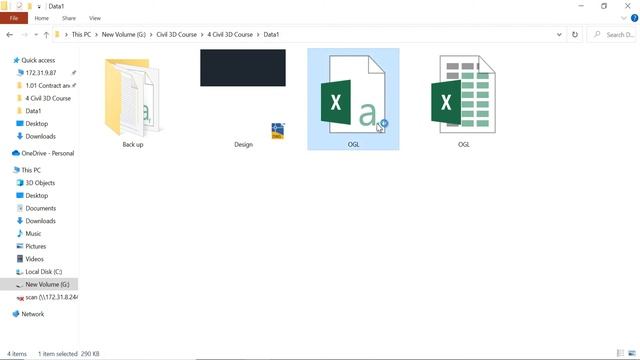Switch to details view icon

pos(620,353)
